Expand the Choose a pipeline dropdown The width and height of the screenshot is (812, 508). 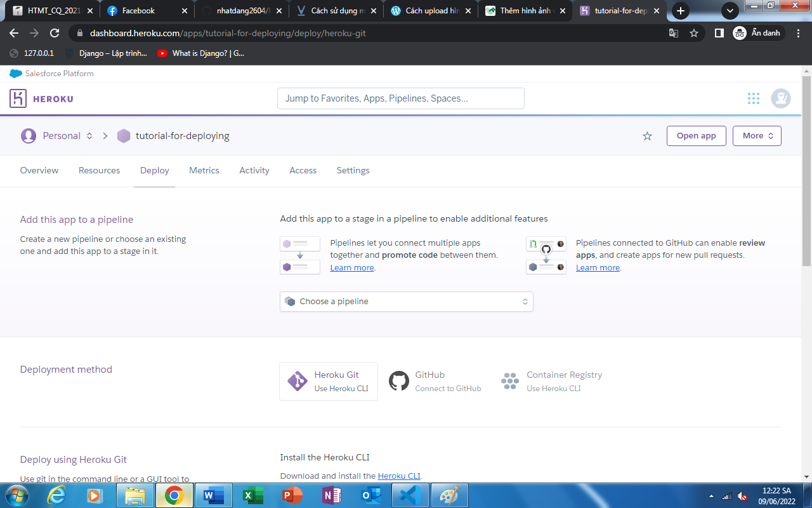tap(407, 302)
